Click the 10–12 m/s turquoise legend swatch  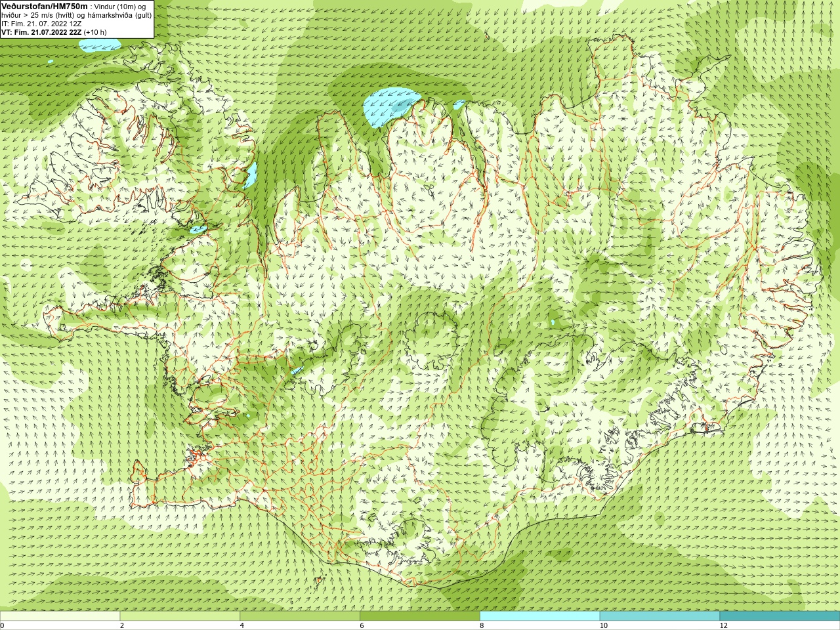[660, 616]
